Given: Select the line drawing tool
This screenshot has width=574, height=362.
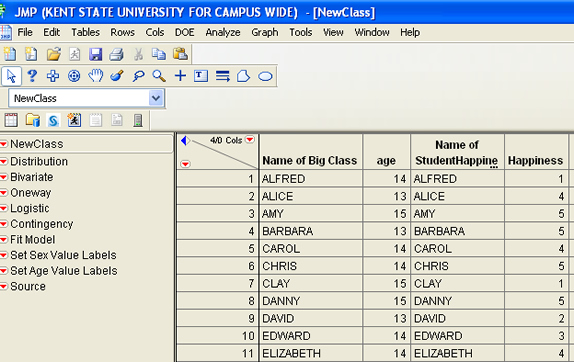Looking at the screenshot, I should click(222, 76).
